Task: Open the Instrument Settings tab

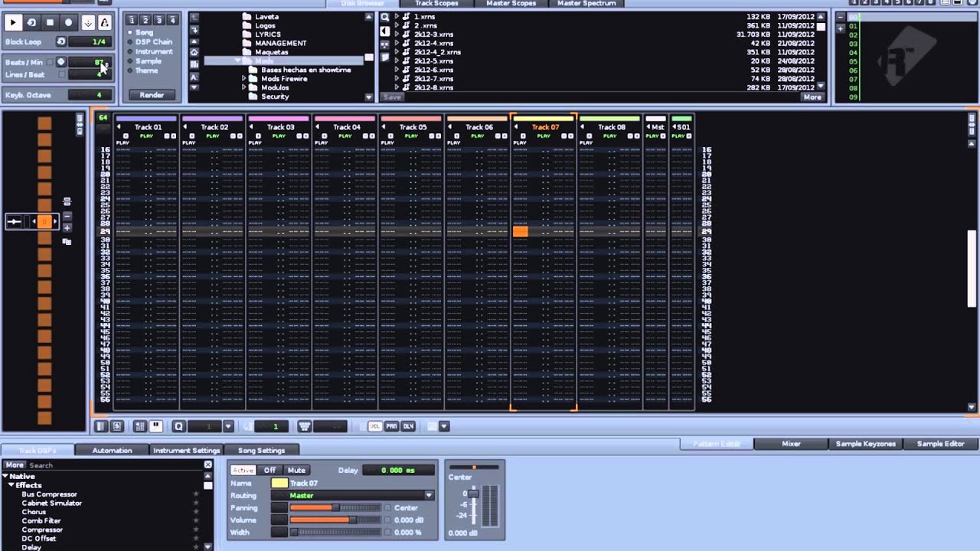Action: click(x=186, y=450)
